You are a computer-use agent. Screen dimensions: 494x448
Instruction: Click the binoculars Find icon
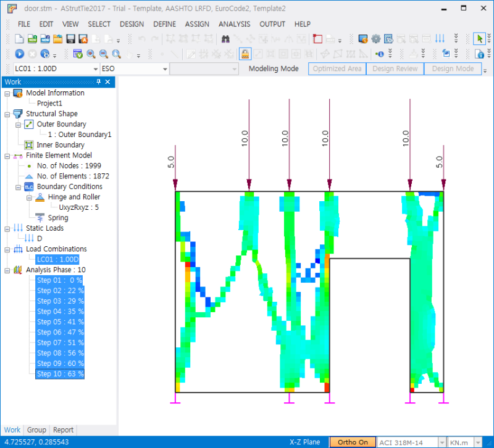[x=225, y=39]
